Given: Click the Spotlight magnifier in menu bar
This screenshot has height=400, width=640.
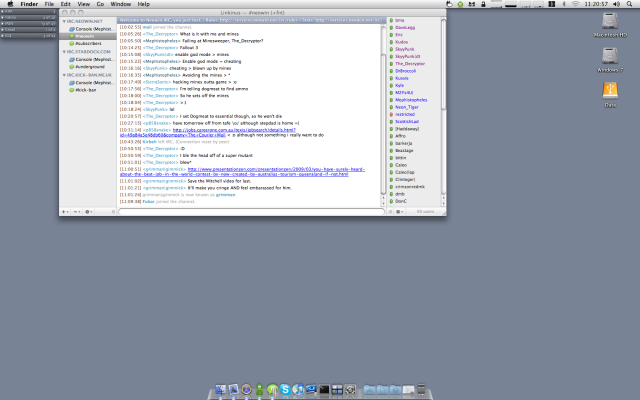Looking at the screenshot, I should pos(631,4).
